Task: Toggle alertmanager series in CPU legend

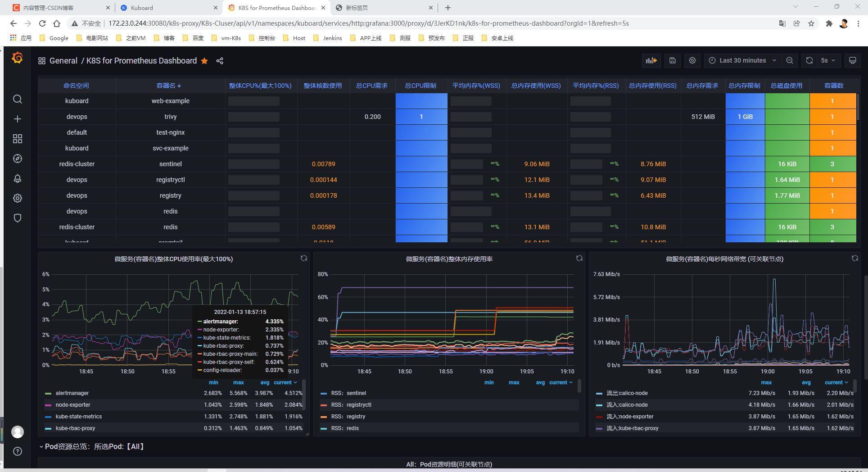Action: click(x=72, y=393)
